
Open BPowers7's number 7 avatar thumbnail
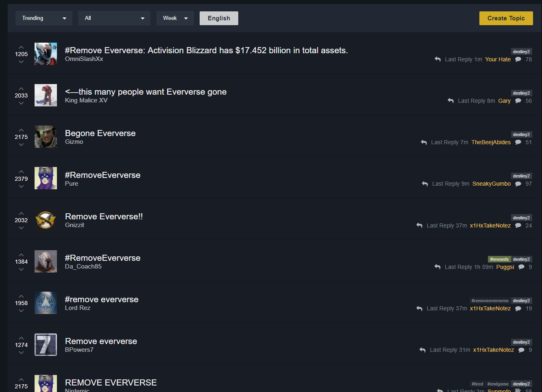46,344
